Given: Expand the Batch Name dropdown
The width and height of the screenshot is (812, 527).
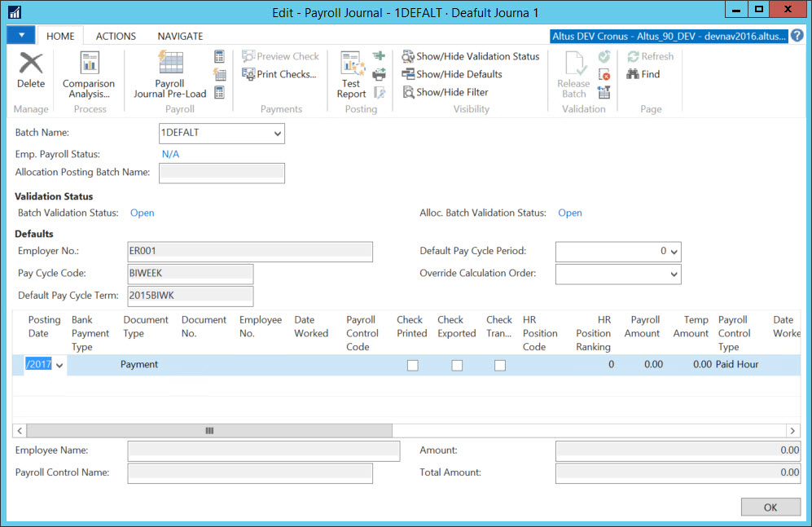Looking at the screenshot, I should coord(277,133).
